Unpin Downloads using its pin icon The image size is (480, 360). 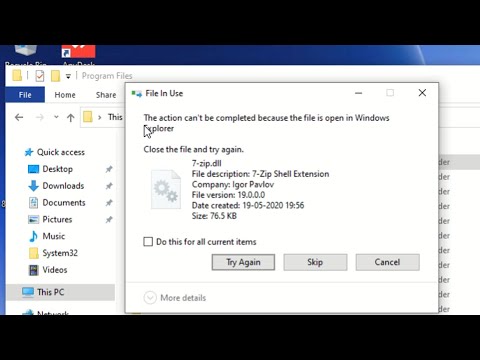tap(109, 186)
